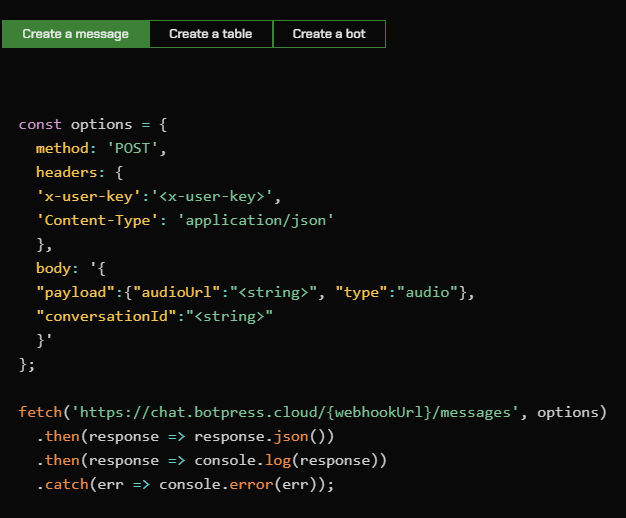
Task: Click the 'body' property key
Action: [x=53, y=268]
